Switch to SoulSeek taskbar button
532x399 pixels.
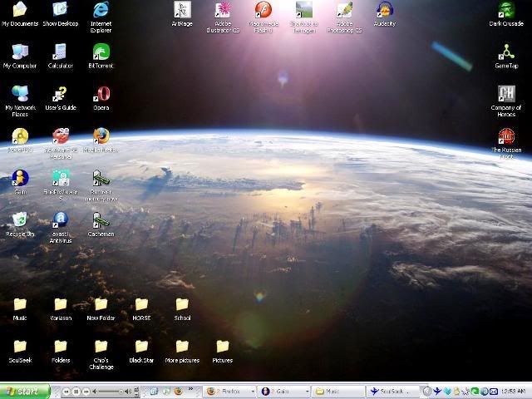[x=393, y=392]
